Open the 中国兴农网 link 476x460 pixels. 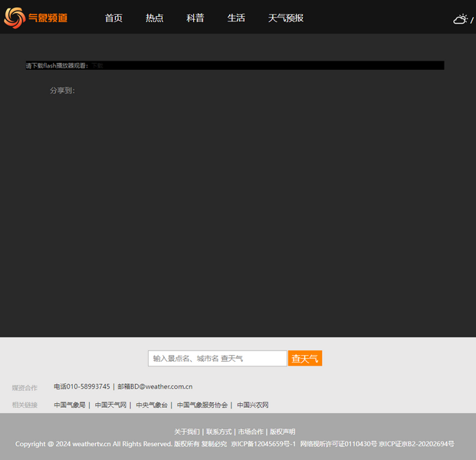(x=253, y=405)
